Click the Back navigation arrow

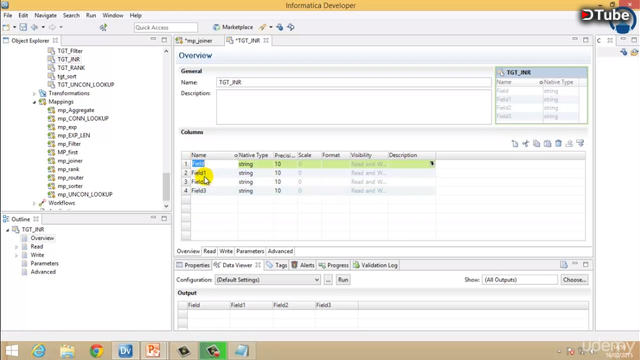coord(34,27)
